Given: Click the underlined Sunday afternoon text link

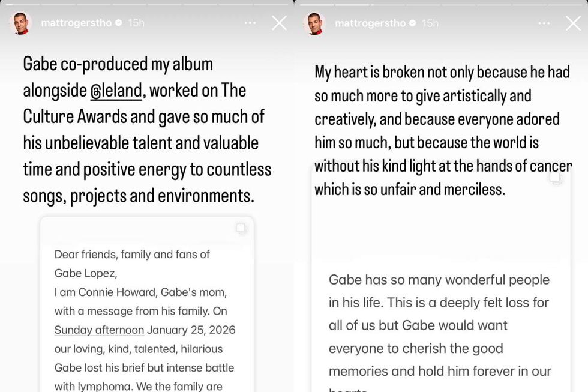Looking at the screenshot, I should click(x=99, y=330).
